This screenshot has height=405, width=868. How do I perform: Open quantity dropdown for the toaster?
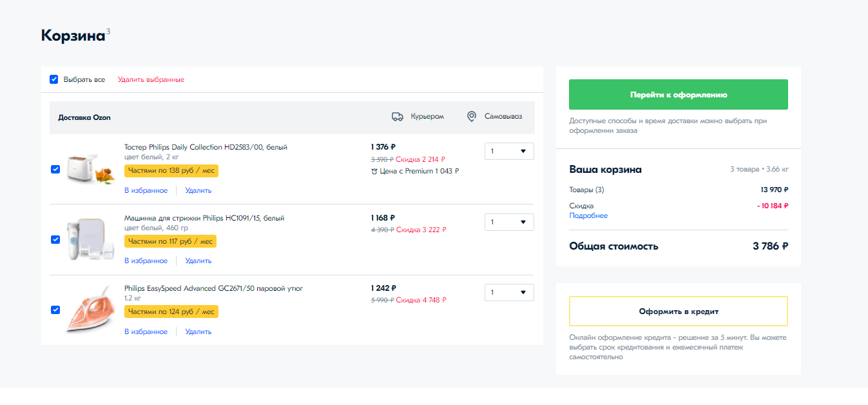point(509,151)
